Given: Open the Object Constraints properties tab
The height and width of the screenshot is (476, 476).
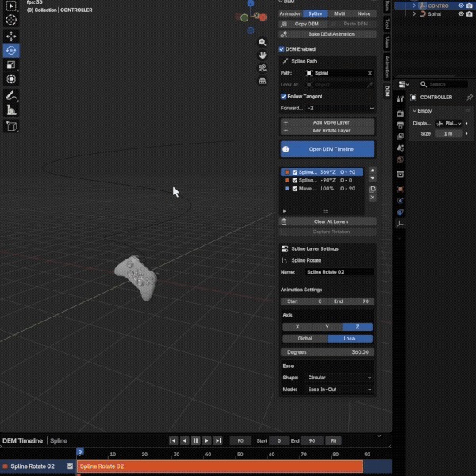Looking at the screenshot, I should (401, 212).
